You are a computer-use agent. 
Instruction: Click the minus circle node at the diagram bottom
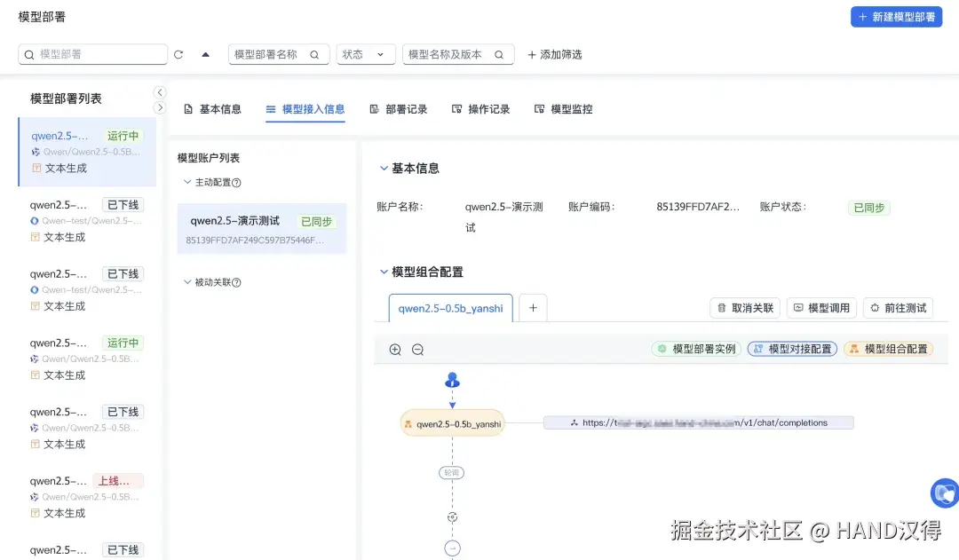coord(452,548)
